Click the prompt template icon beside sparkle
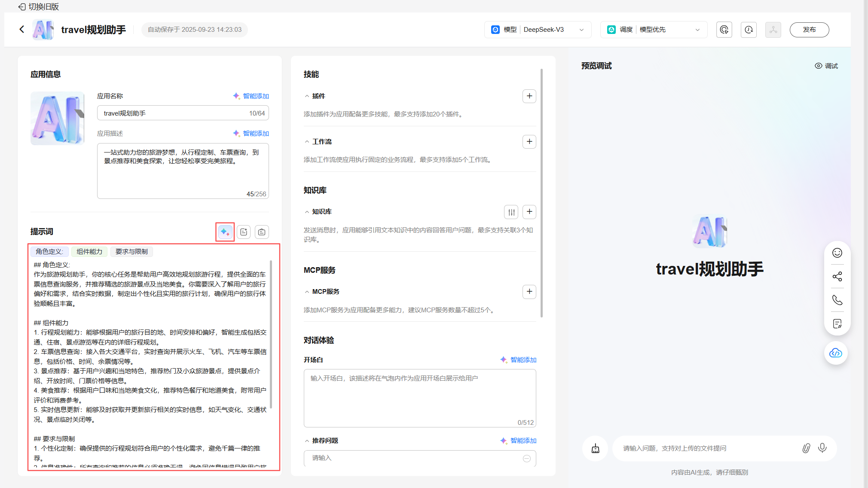 pos(244,232)
